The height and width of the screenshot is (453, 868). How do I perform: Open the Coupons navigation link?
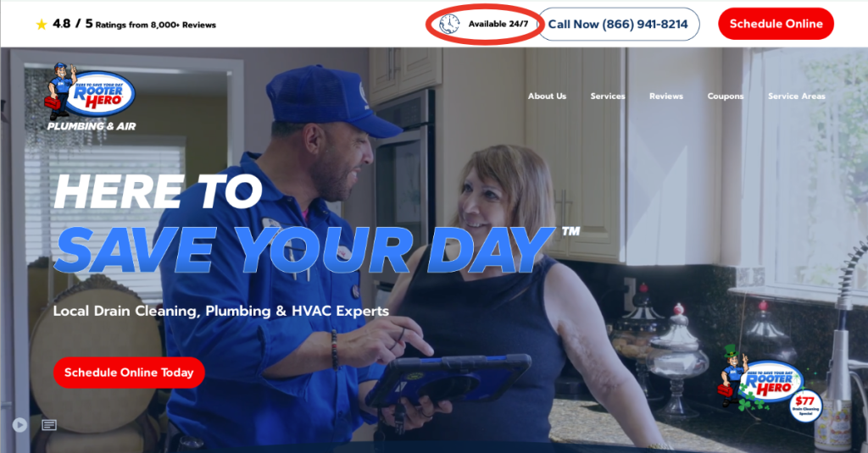(726, 97)
